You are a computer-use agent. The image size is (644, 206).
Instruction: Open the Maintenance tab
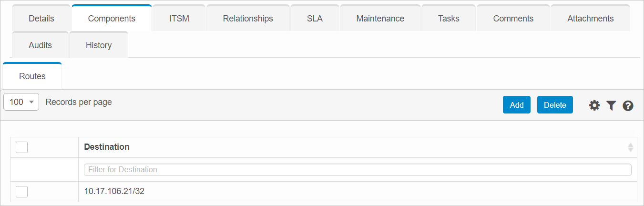point(380,19)
